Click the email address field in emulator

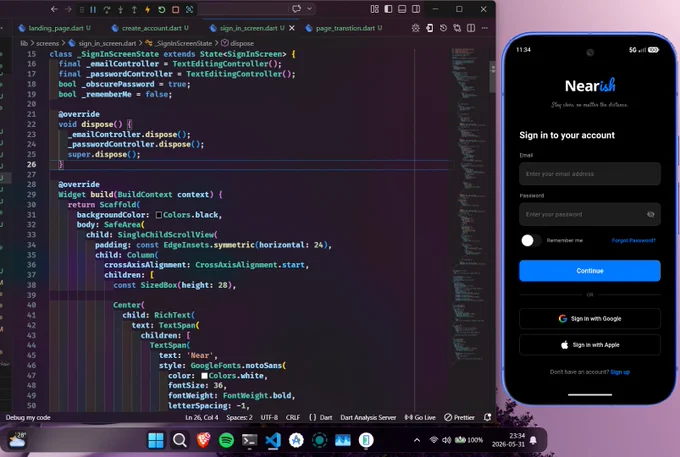pyautogui.click(x=590, y=174)
